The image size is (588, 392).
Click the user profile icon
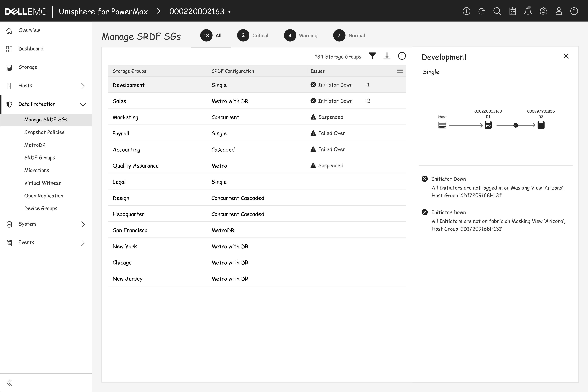click(x=559, y=11)
